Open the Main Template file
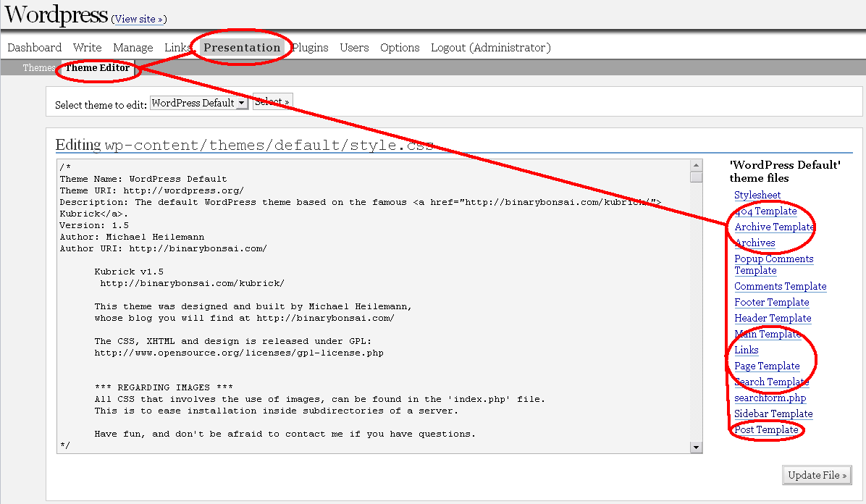 (768, 335)
